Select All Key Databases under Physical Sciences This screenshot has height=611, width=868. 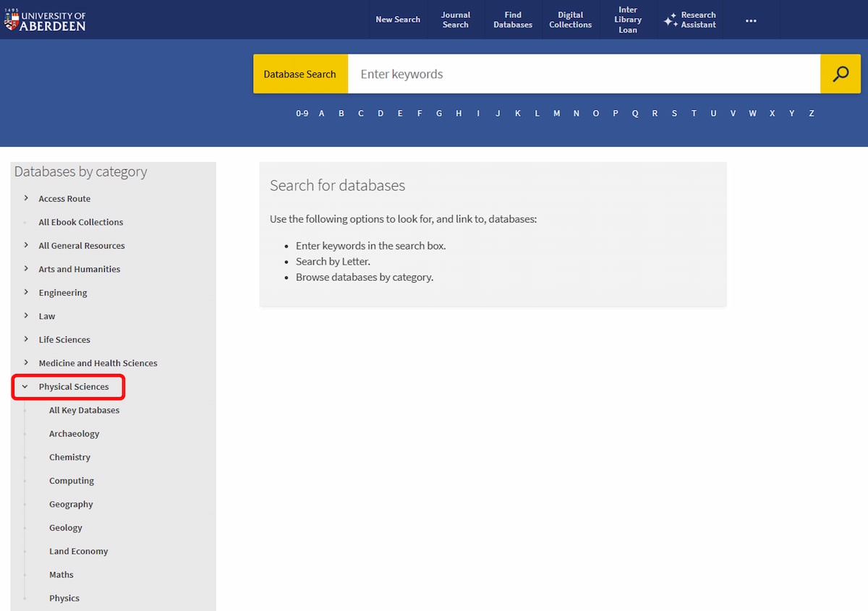pyautogui.click(x=84, y=410)
